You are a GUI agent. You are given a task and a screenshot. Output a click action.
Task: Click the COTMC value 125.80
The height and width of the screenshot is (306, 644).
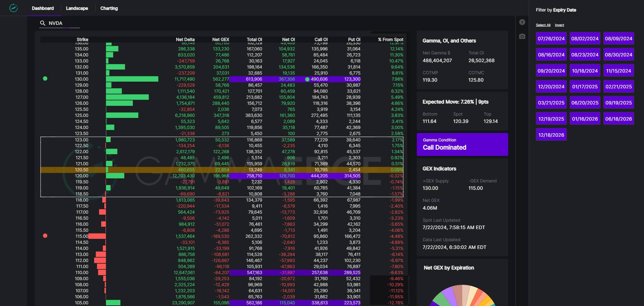(x=476, y=80)
